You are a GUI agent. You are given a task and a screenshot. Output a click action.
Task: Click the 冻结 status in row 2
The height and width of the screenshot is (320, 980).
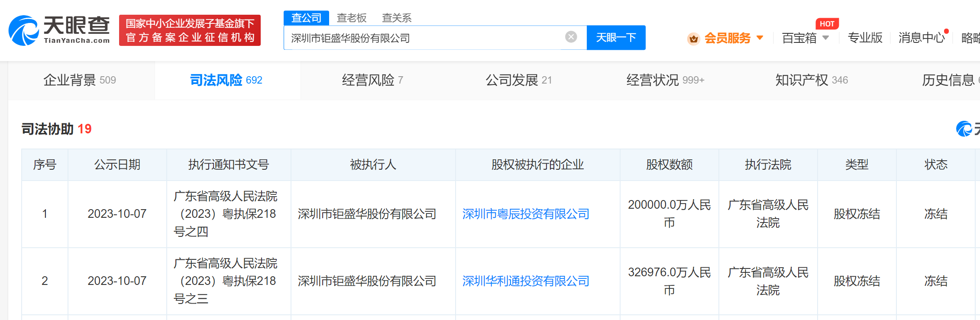(x=936, y=281)
